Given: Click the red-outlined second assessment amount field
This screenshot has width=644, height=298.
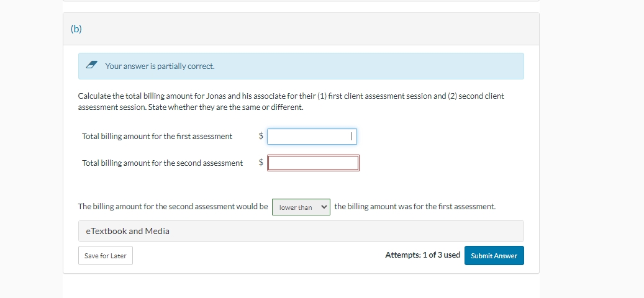Looking at the screenshot, I should 313,163.
